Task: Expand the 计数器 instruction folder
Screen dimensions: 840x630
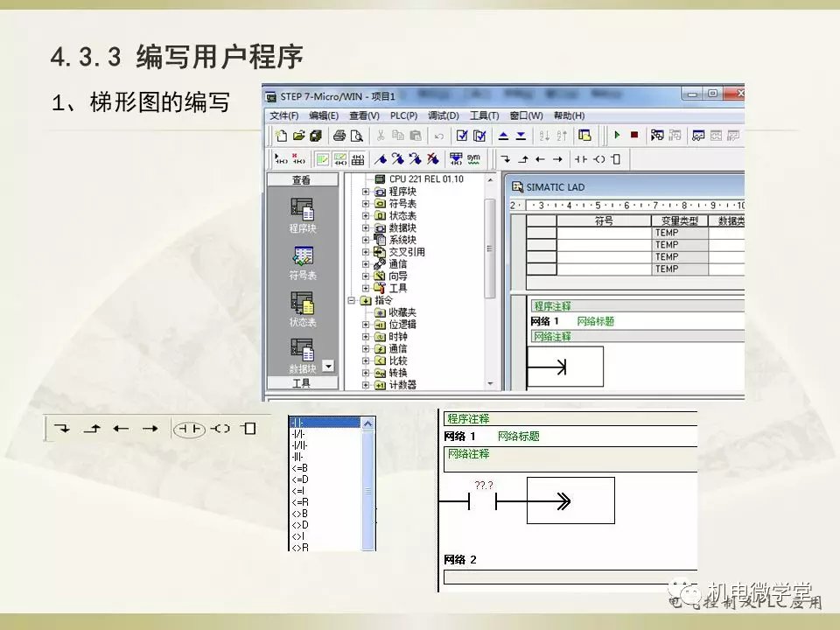Action: 366,385
